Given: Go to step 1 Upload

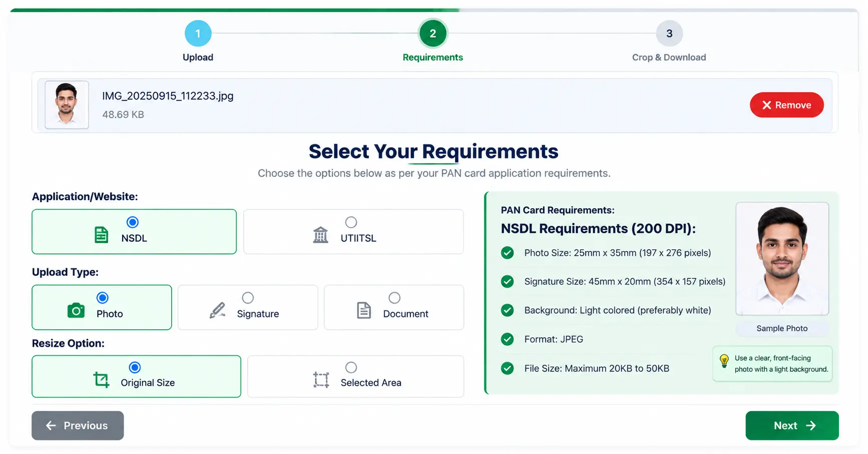Looking at the screenshot, I should (198, 34).
